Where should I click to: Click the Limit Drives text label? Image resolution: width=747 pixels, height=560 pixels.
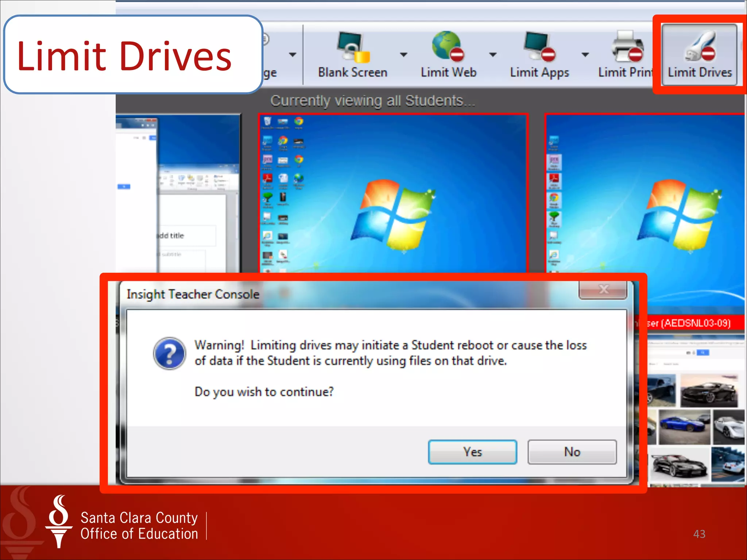coord(700,72)
